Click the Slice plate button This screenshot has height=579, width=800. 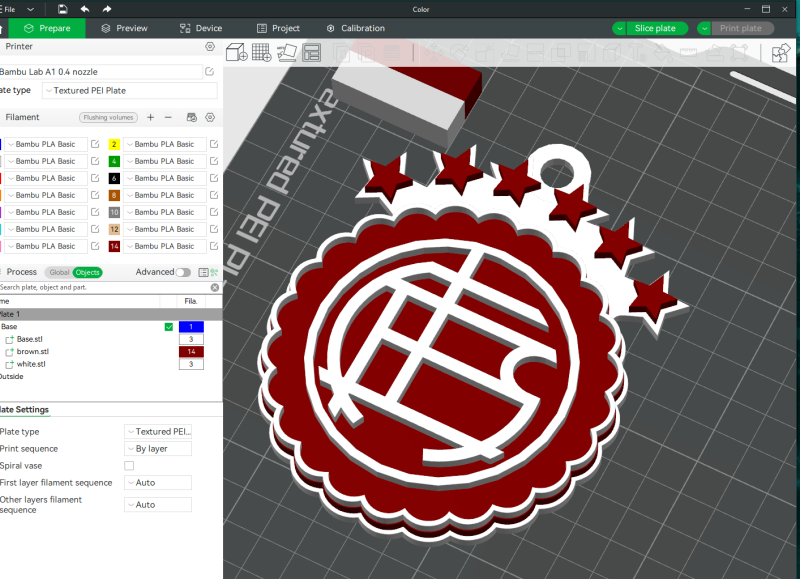tap(658, 29)
